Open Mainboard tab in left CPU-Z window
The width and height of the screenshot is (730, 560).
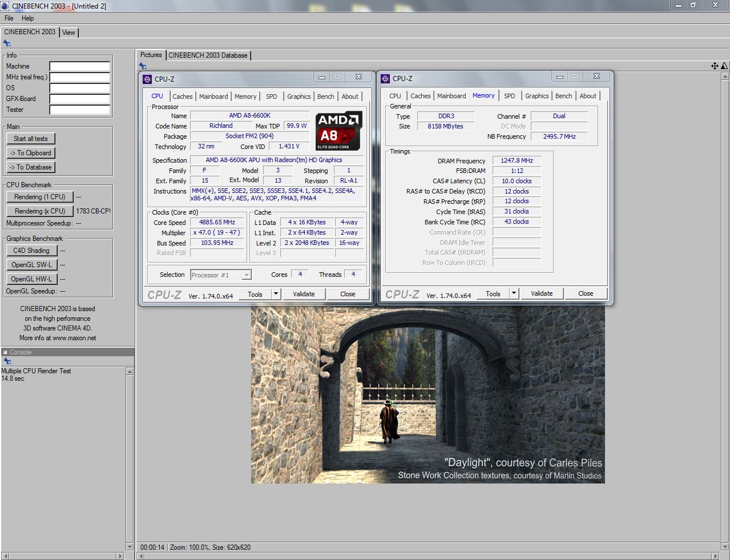click(213, 96)
